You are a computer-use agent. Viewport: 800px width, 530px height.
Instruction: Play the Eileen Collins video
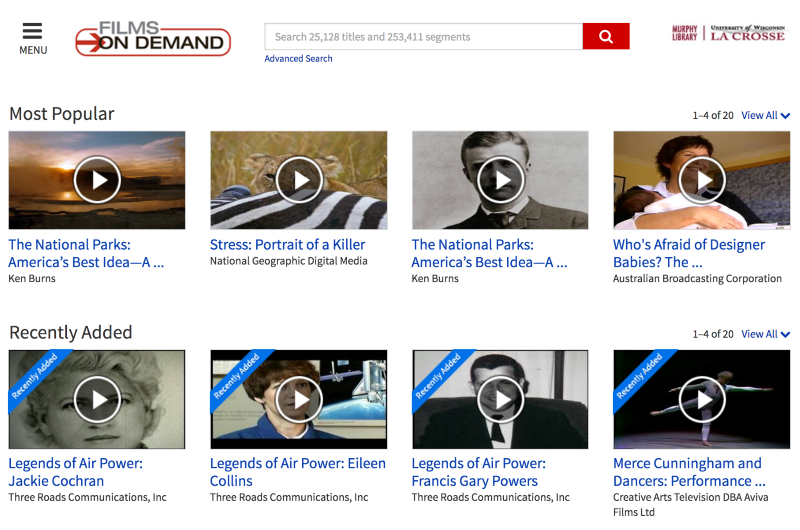pyautogui.click(x=299, y=399)
